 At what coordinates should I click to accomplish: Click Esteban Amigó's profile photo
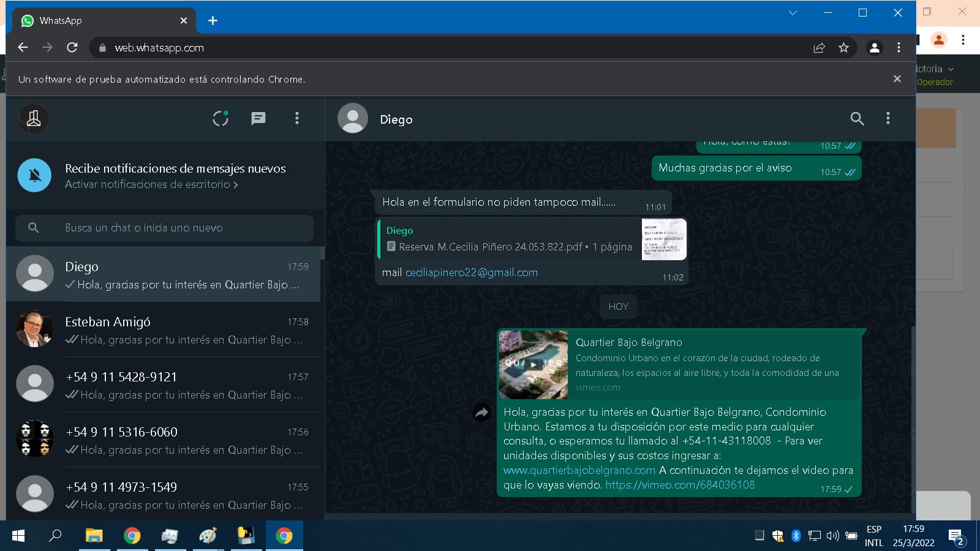[34, 329]
